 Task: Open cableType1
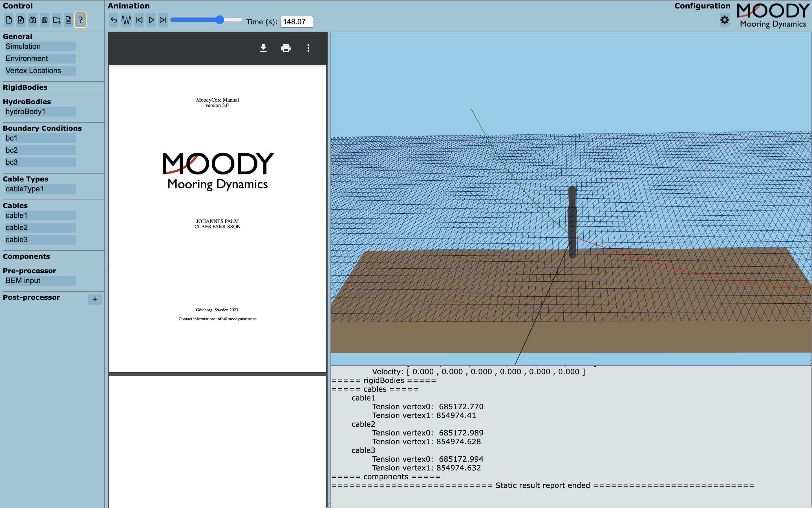click(x=40, y=189)
